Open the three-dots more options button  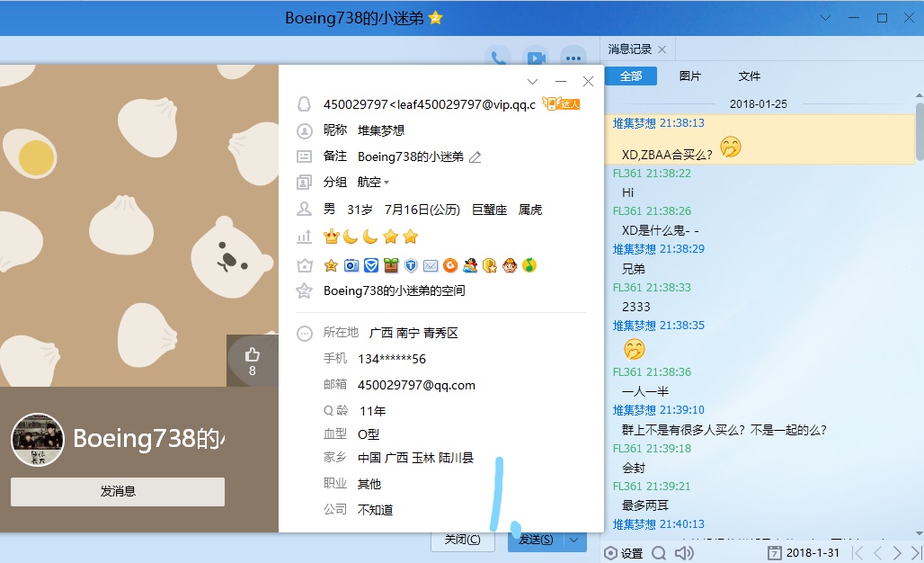click(573, 58)
